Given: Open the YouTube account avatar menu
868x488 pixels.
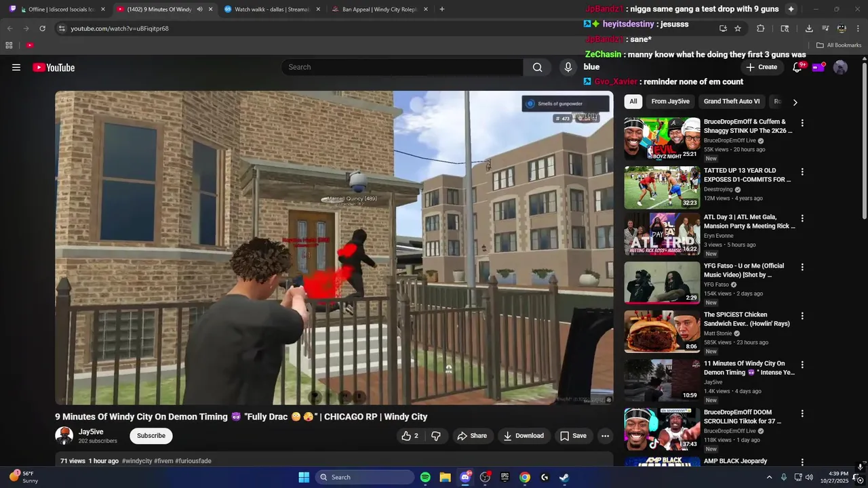Looking at the screenshot, I should 840,67.
